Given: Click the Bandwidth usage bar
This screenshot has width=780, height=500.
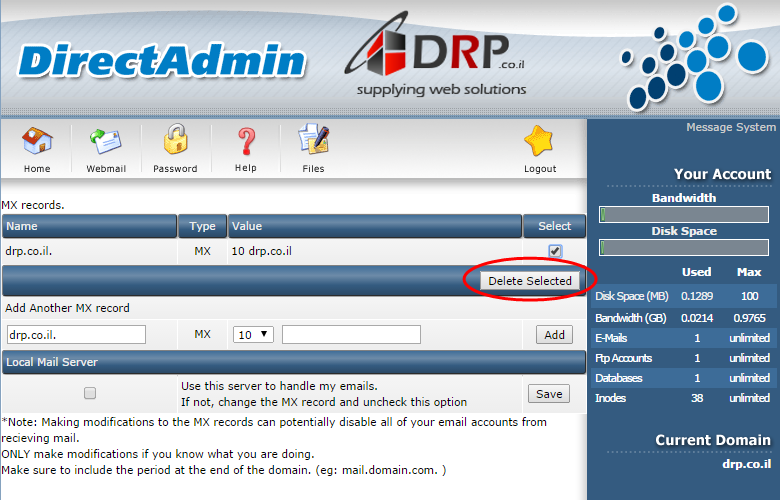Looking at the screenshot, I should [684, 214].
